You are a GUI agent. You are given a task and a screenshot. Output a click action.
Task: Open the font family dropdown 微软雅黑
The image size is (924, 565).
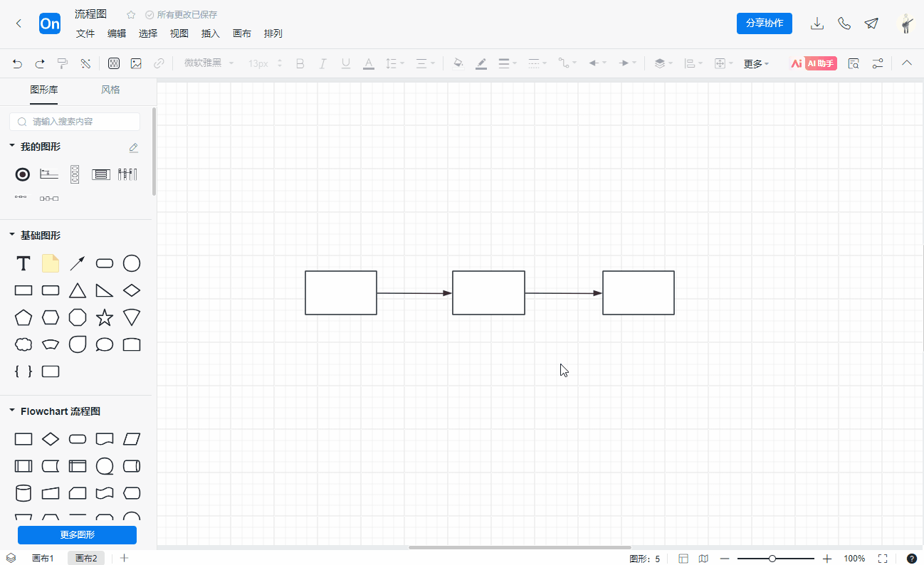tap(209, 63)
